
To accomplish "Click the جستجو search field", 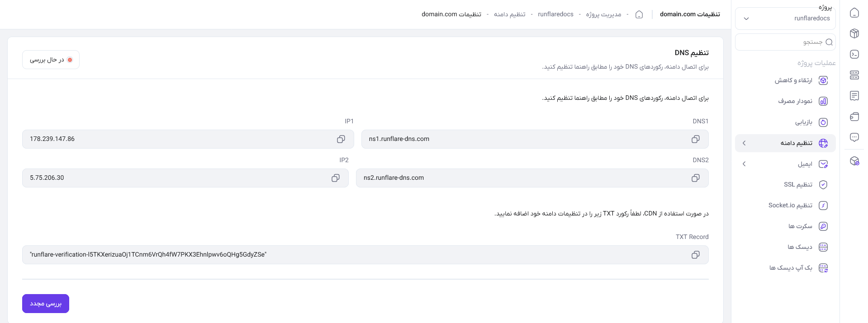I will [x=785, y=42].
